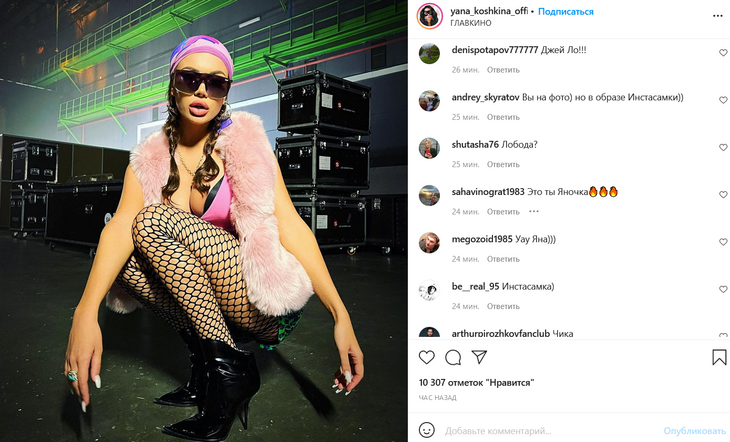Like shutasha76's comment heart

tap(723, 148)
